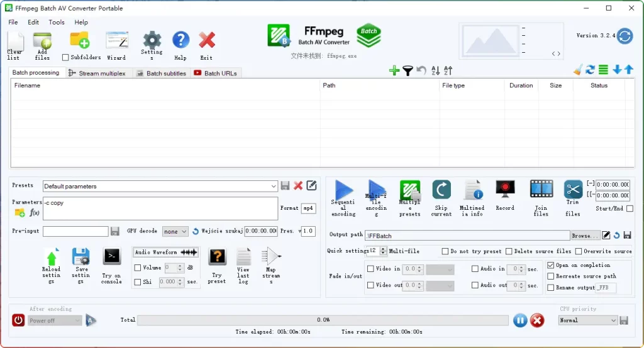
Task: Open Add files dialog
Action: coord(42,46)
